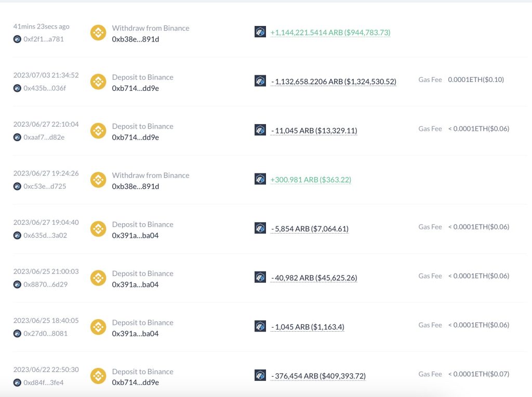
Task: Click timestamp 2023/06/22 22:50:30
Action: point(46,369)
